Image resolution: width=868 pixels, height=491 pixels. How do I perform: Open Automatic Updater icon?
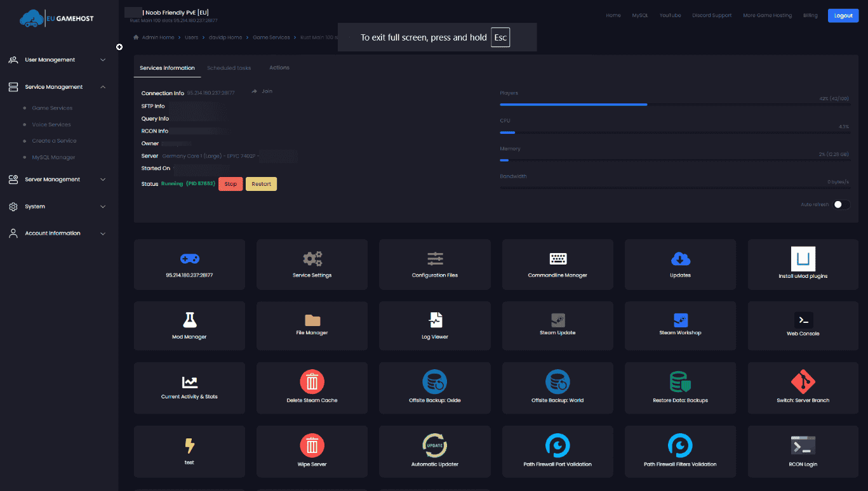pyautogui.click(x=435, y=446)
